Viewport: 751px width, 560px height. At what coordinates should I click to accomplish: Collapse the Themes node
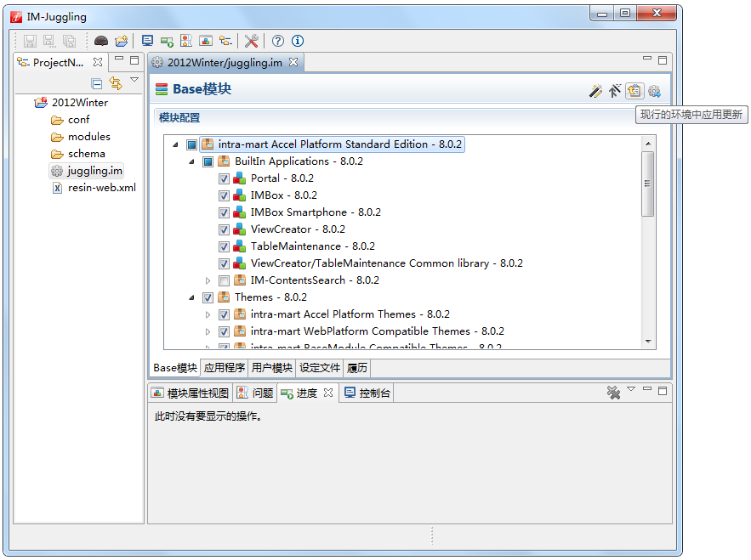click(191, 297)
